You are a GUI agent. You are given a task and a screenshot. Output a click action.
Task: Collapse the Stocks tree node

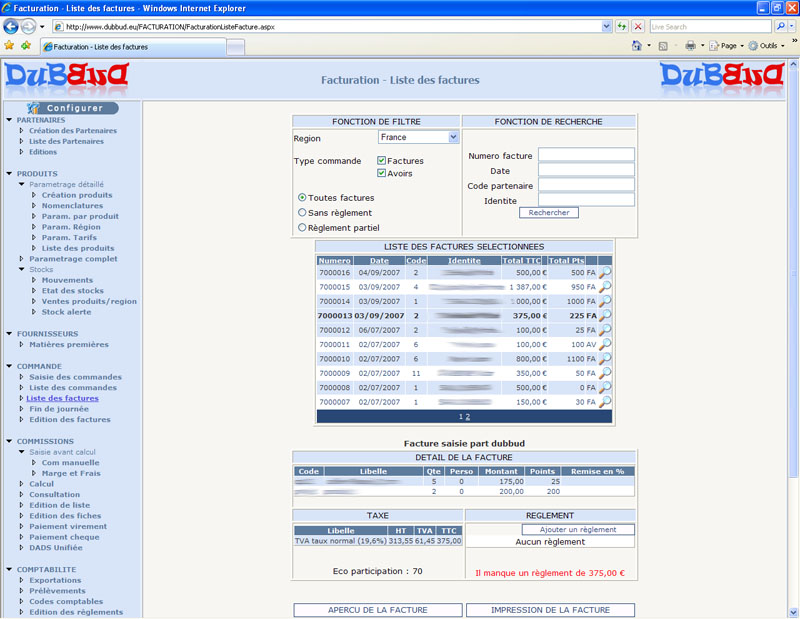pyautogui.click(x=22, y=270)
